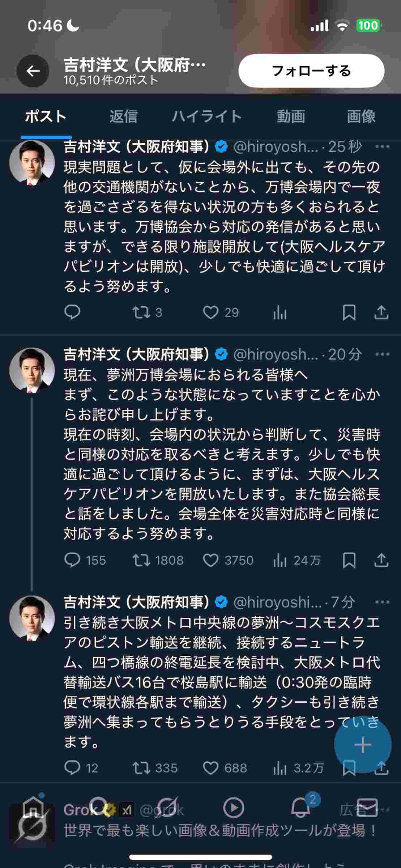Open the ハイライト highlights tab

coord(206,116)
